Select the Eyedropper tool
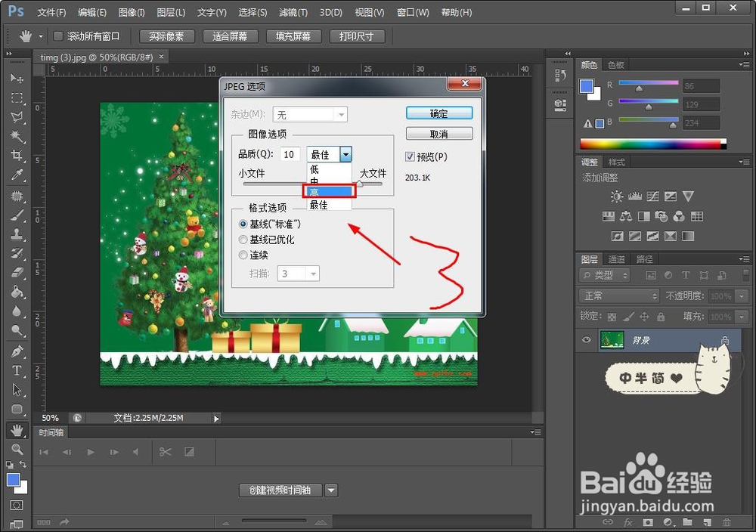Viewport: 756px width, 532px height. click(17, 175)
